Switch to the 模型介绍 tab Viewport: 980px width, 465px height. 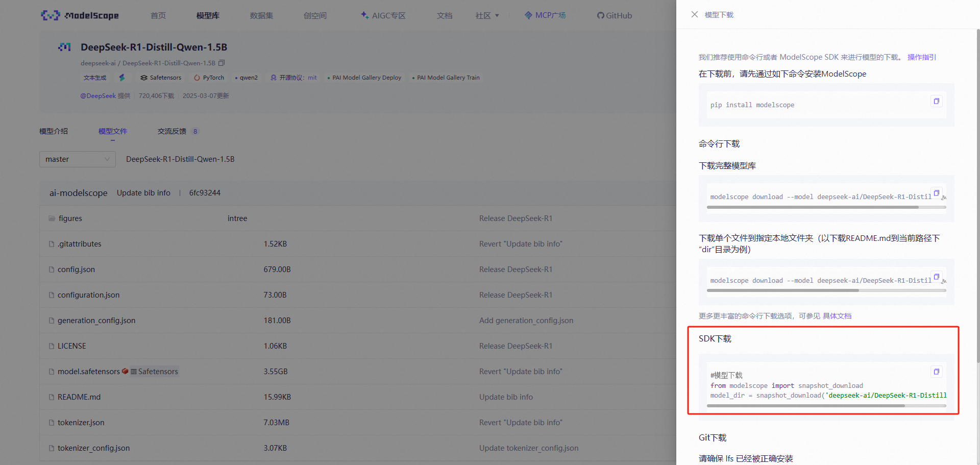click(54, 131)
